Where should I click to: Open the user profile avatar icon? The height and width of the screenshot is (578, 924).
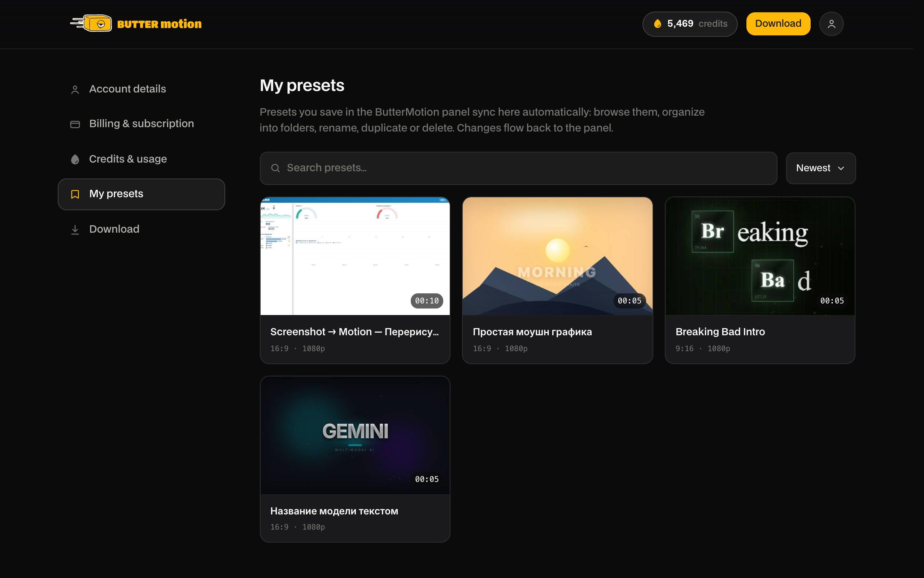pyautogui.click(x=831, y=24)
